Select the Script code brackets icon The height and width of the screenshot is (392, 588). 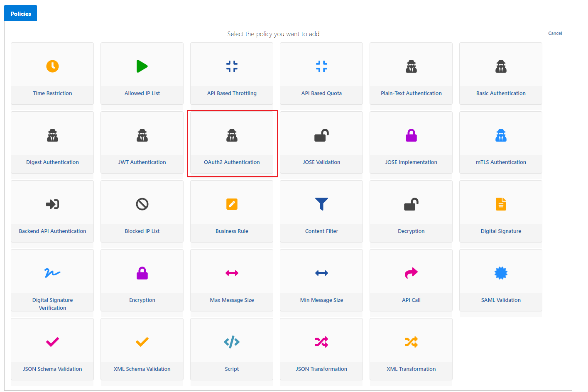[x=232, y=342]
